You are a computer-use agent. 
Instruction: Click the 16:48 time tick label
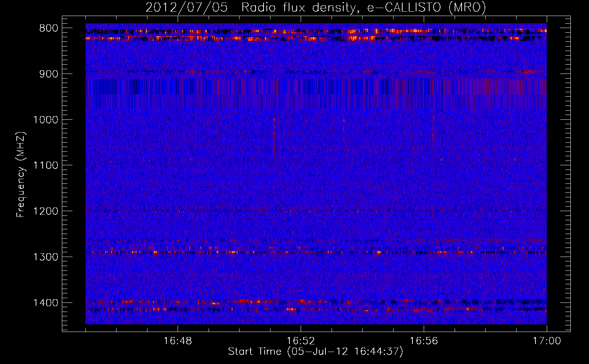tap(178, 341)
